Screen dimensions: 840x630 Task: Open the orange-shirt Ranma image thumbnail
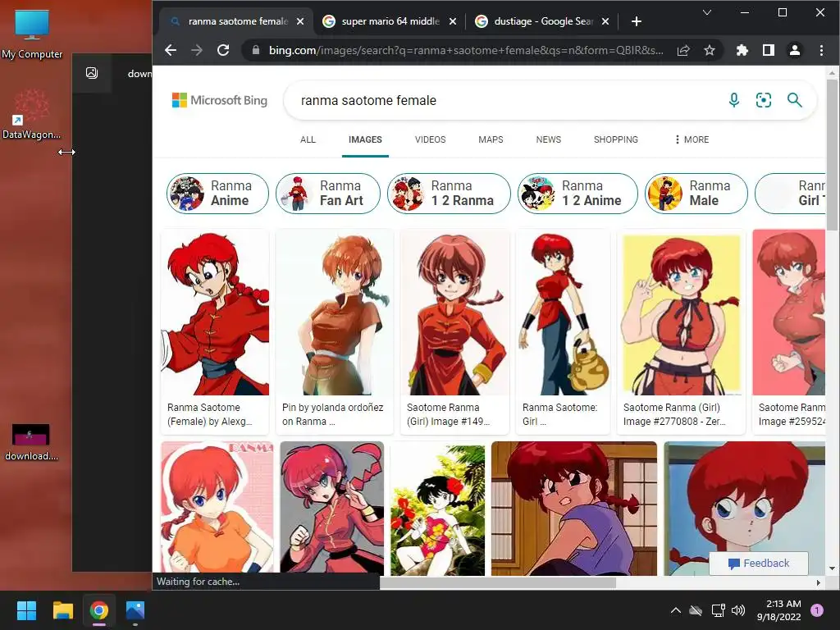click(x=217, y=508)
